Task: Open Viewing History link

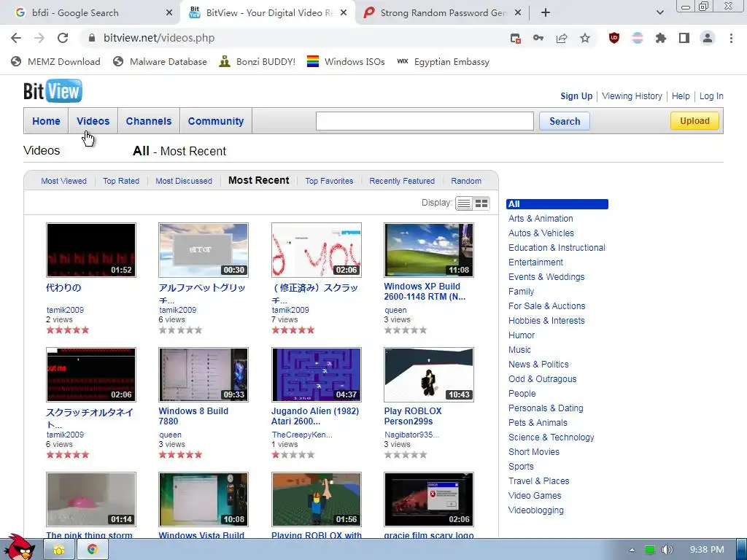Action: (632, 96)
